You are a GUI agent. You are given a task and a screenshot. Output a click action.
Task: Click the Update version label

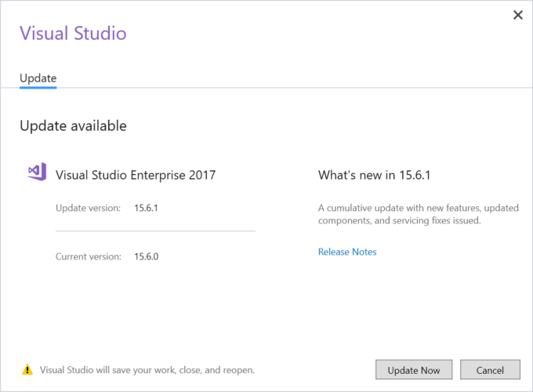click(x=88, y=208)
